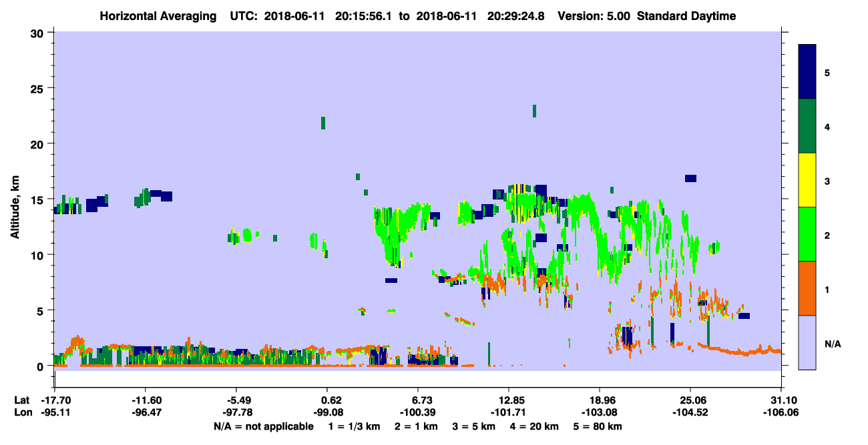The width and height of the screenshot is (868, 445).
Task: Click the 'Lat' row label
Action: 21,400
